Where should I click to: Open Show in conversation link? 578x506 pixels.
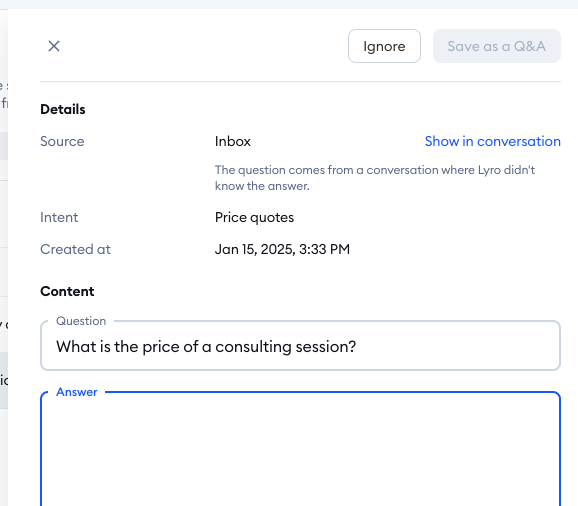492,141
